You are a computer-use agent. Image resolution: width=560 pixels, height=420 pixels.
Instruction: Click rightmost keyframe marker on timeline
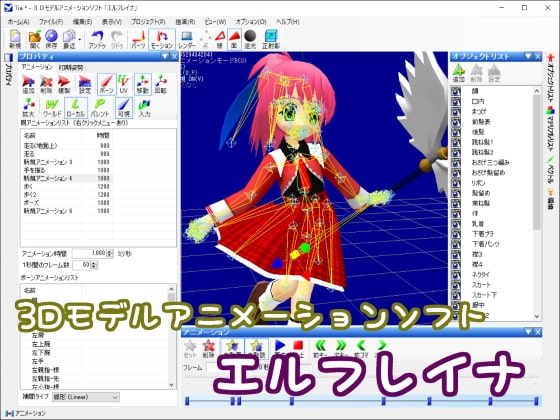(536, 401)
